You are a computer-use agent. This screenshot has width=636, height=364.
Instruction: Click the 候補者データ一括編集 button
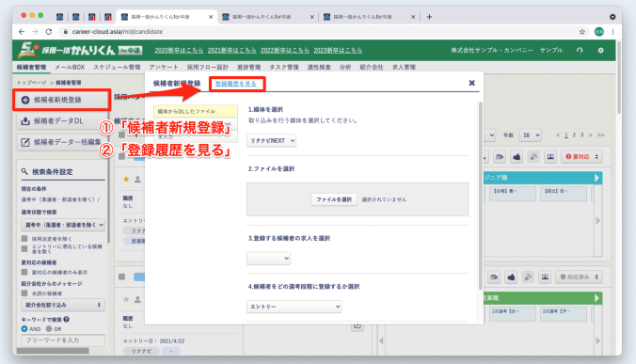click(x=62, y=142)
